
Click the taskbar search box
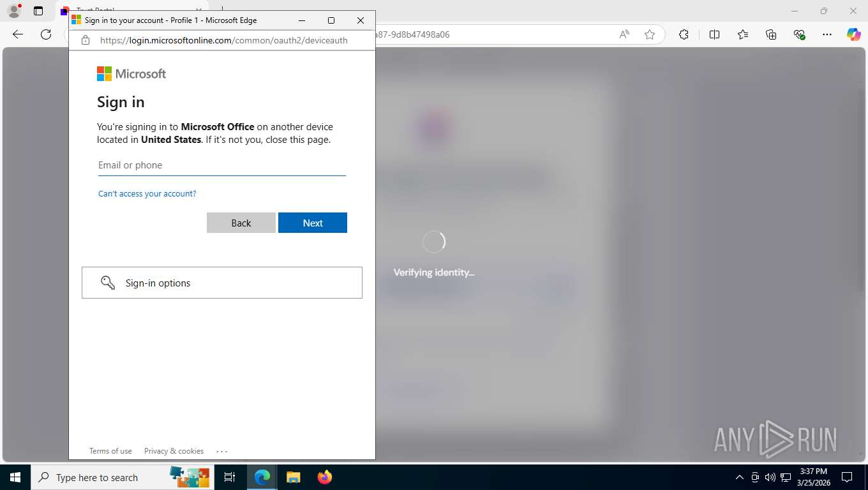pyautogui.click(x=121, y=477)
